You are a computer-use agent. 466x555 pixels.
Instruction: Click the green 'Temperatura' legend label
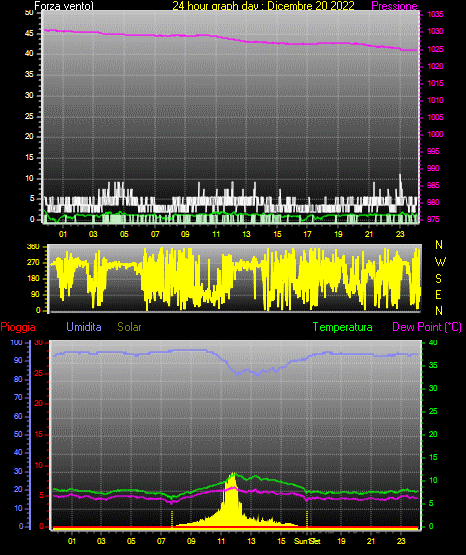coord(342,327)
